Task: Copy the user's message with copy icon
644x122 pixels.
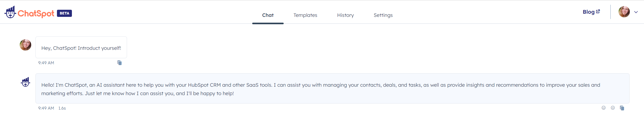Action: (x=119, y=63)
